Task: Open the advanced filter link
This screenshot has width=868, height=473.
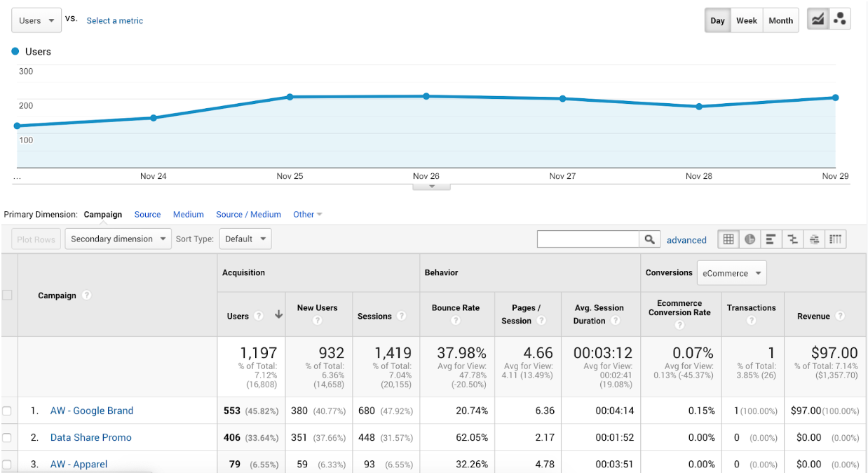Action: click(686, 240)
